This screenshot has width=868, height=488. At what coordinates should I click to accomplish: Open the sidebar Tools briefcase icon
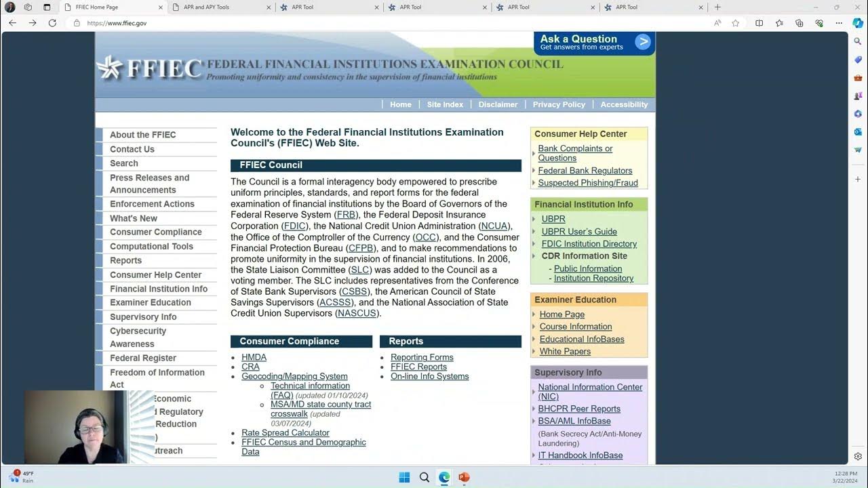click(x=858, y=78)
